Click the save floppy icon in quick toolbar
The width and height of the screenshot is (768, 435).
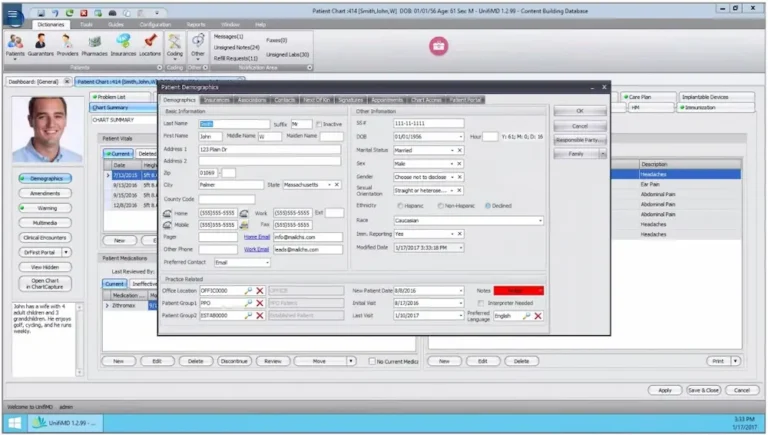[41, 13]
